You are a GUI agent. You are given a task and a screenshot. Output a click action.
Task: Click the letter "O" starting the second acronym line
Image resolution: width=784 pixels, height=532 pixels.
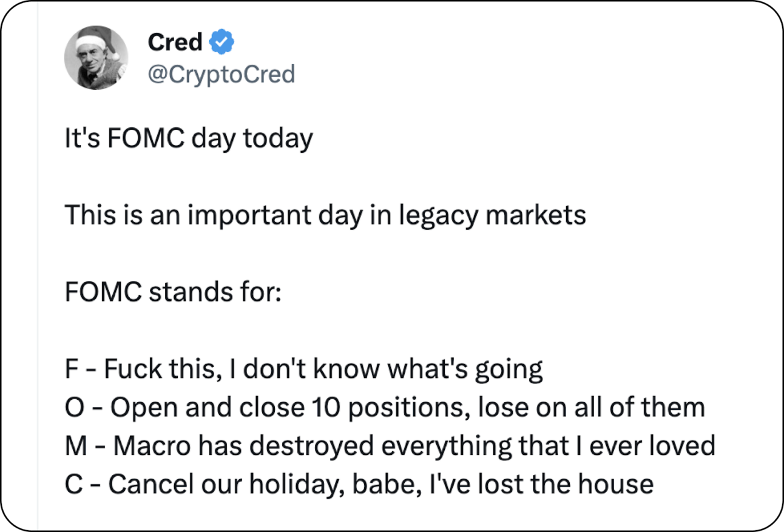point(72,408)
